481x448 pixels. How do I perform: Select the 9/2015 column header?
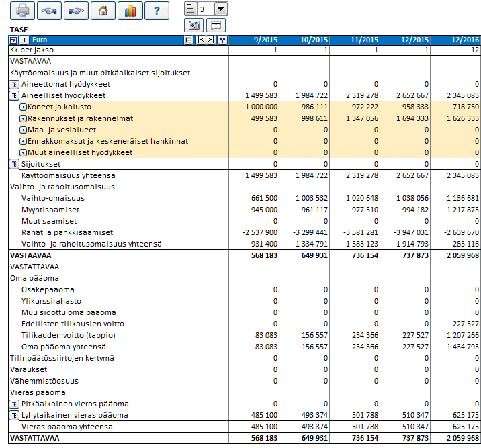pos(254,40)
